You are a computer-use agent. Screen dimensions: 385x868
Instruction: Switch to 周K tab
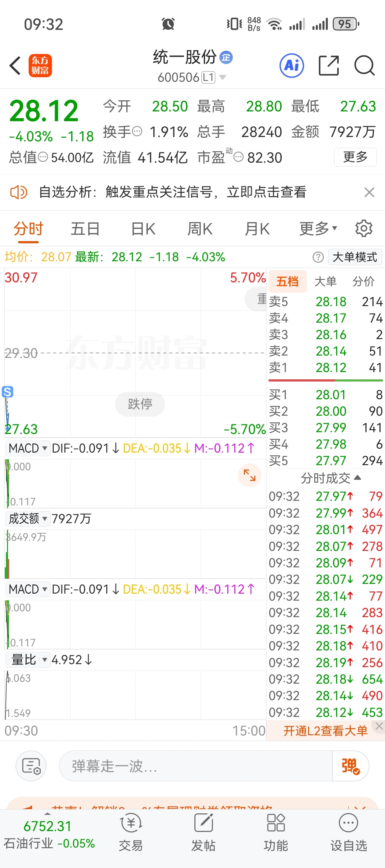coord(200,229)
